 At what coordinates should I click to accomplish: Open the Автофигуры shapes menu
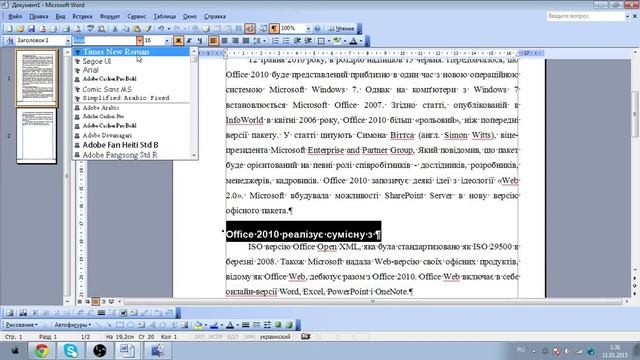[x=73, y=325]
